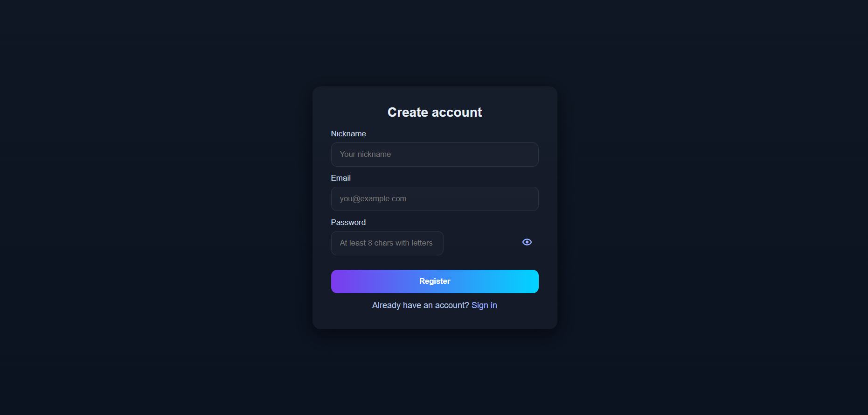Focus the Your nickname input field
The width and height of the screenshot is (868, 415).
coord(435,155)
